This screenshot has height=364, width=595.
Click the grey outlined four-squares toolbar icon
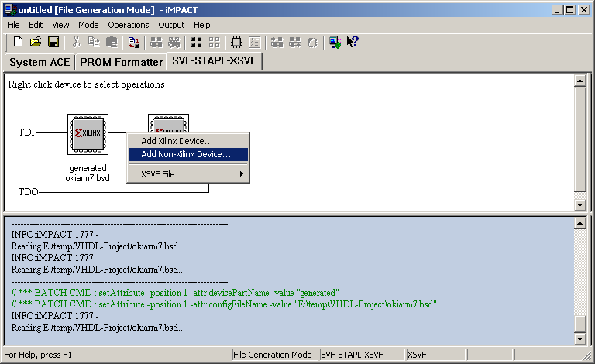point(214,42)
